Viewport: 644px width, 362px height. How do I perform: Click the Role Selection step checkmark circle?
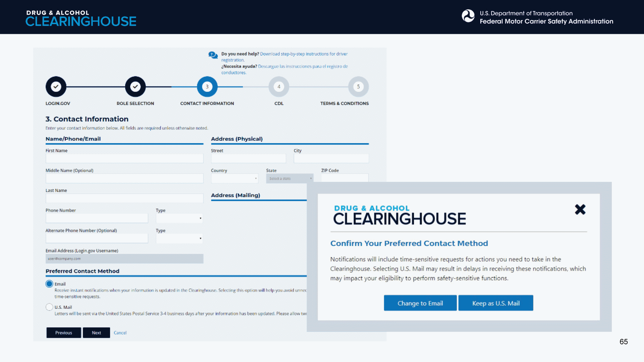point(135,87)
